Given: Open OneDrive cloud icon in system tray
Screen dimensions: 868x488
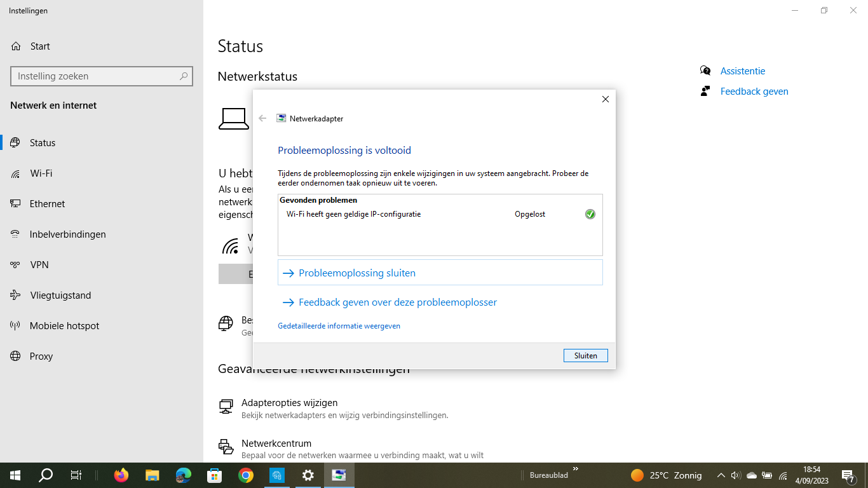Looking at the screenshot, I should tap(752, 475).
